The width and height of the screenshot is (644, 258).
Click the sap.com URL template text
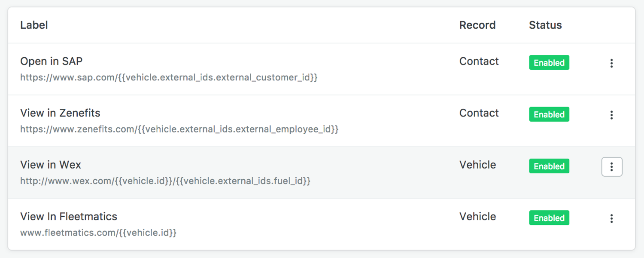click(x=169, y=78)
